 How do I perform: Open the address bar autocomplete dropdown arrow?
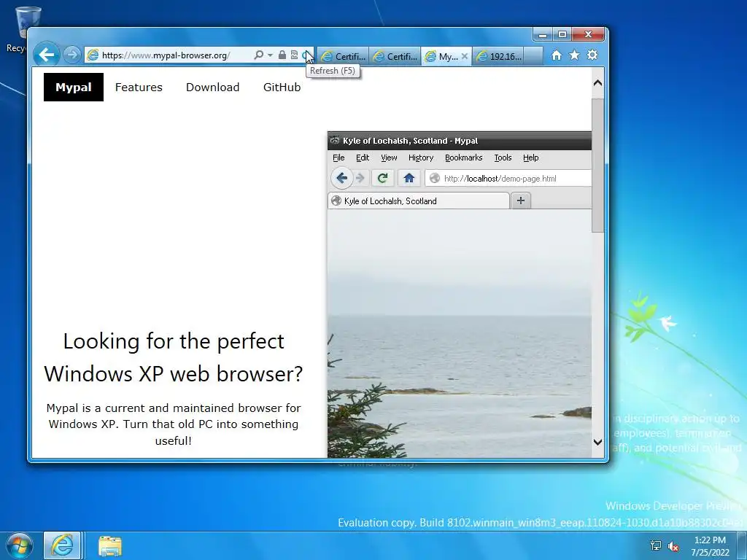(270, 55)
